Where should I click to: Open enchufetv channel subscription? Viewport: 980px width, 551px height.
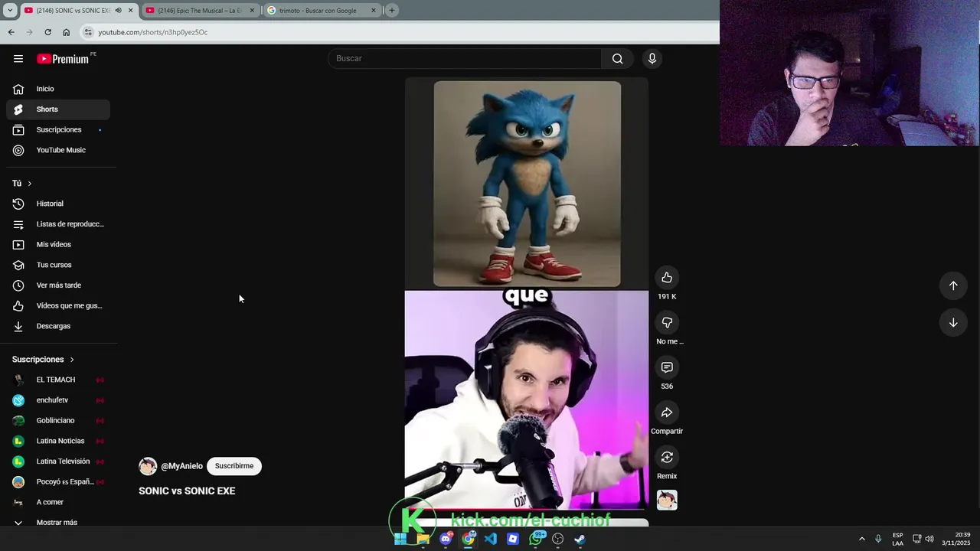[58, 400]
